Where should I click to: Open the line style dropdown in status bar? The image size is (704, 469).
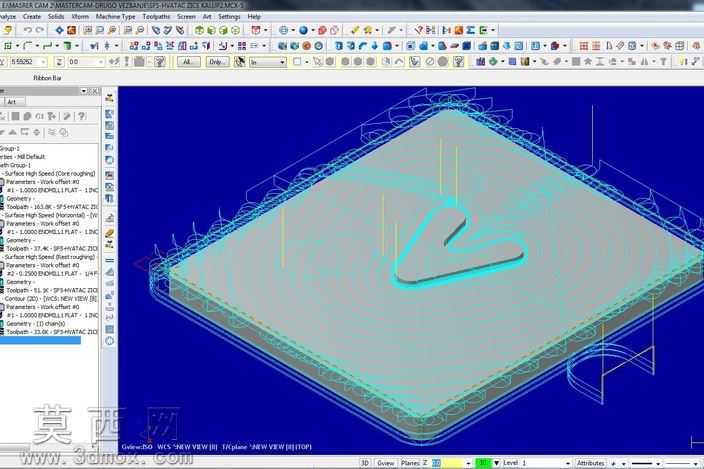coord(658,463)
